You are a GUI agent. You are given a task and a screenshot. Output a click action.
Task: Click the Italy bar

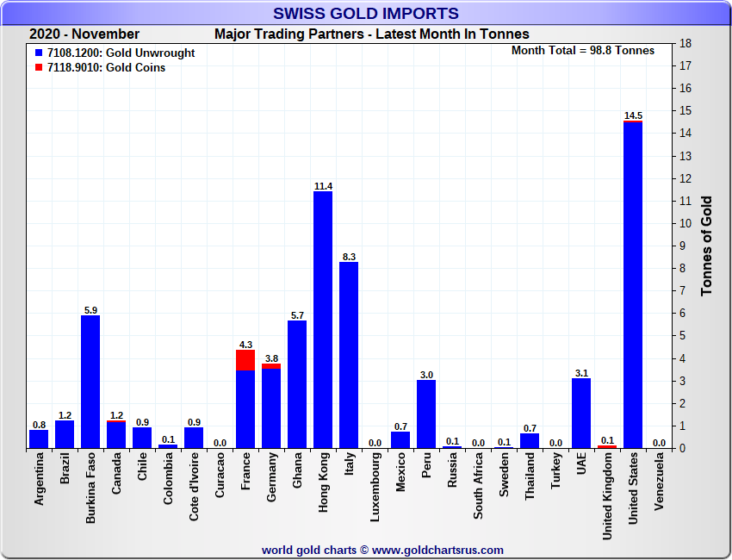[349, 354]
